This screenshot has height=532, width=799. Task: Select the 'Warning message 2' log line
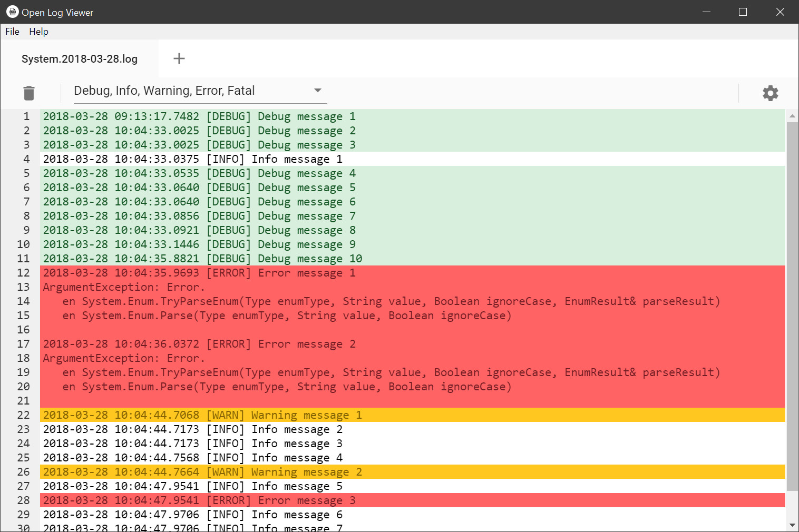(413, 472)
